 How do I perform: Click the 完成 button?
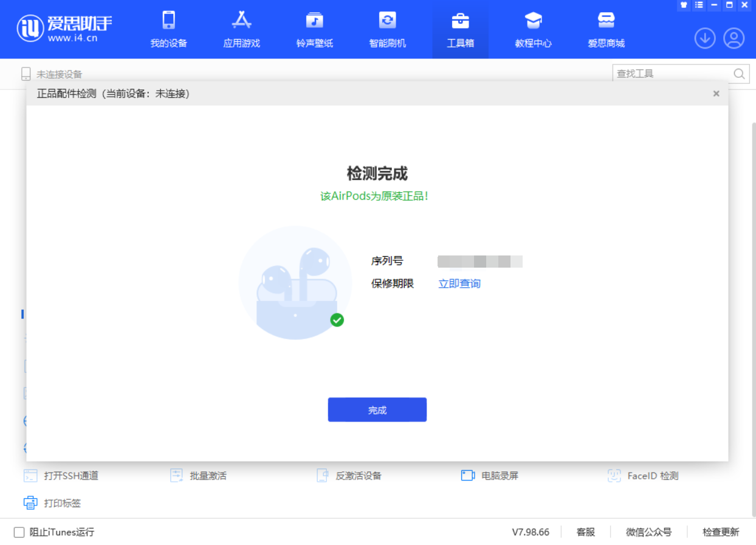click(377, 410)
